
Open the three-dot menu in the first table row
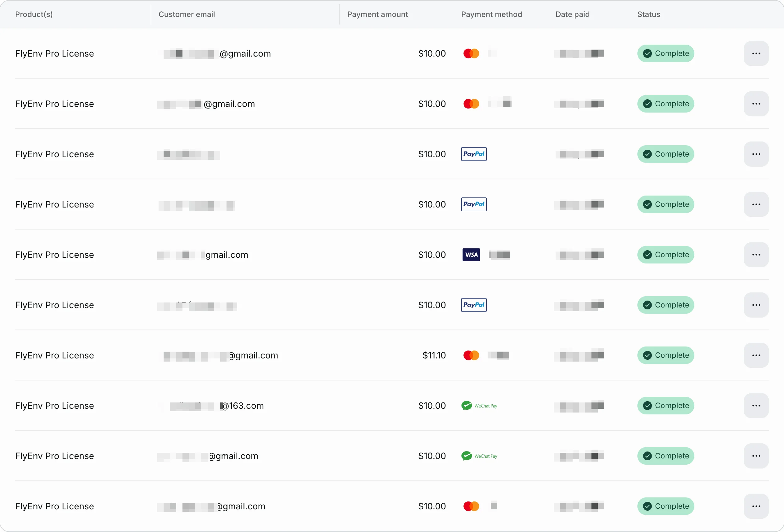pos(756,53)
